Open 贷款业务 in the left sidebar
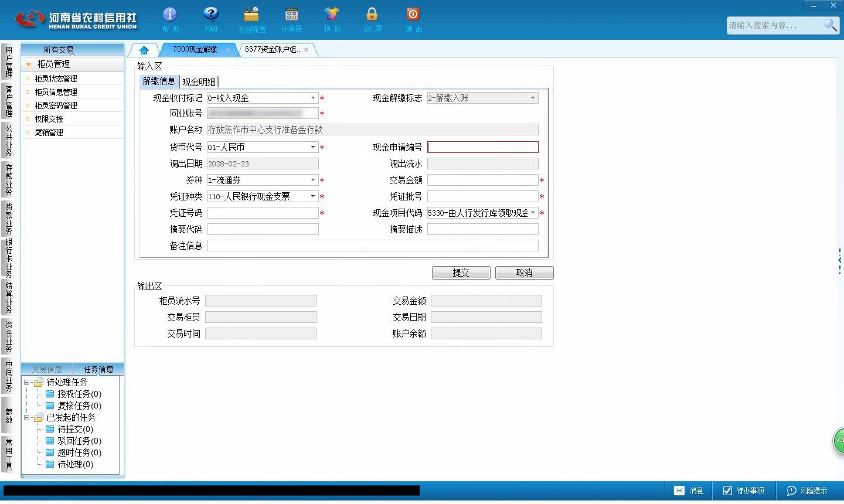 point(9,218)
